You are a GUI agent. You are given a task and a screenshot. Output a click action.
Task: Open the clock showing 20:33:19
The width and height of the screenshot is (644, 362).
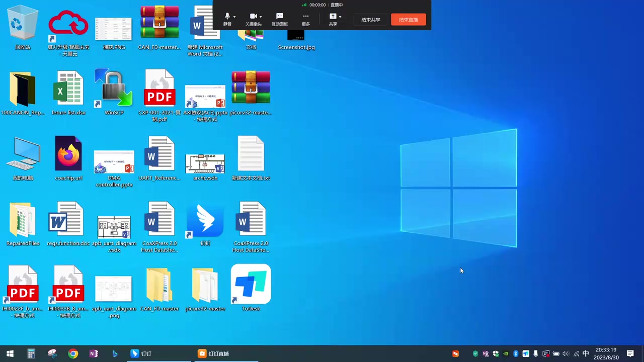(x=606, y=353)
